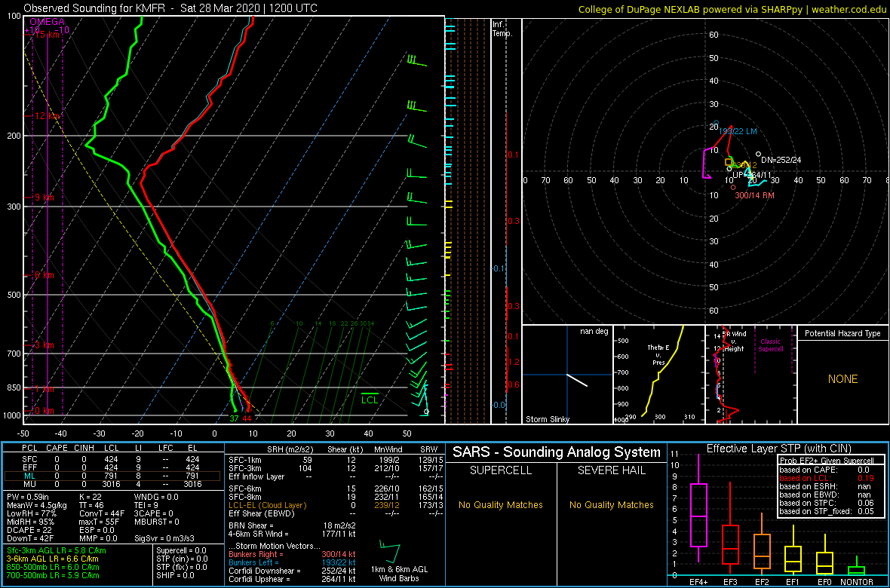Select the NONE hazard type indicator

842,379
